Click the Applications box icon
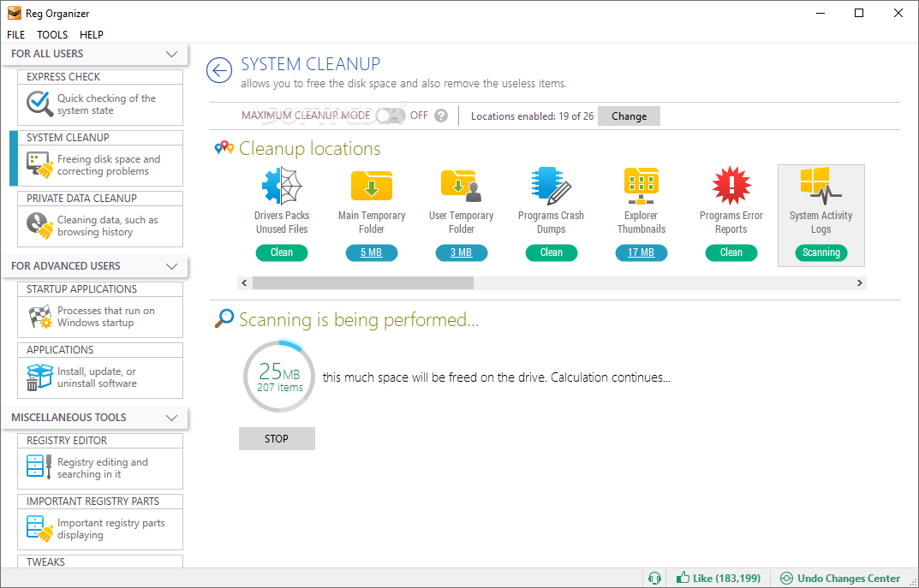The width and height of the screenshot is (919, 588). tap(40, 377)
